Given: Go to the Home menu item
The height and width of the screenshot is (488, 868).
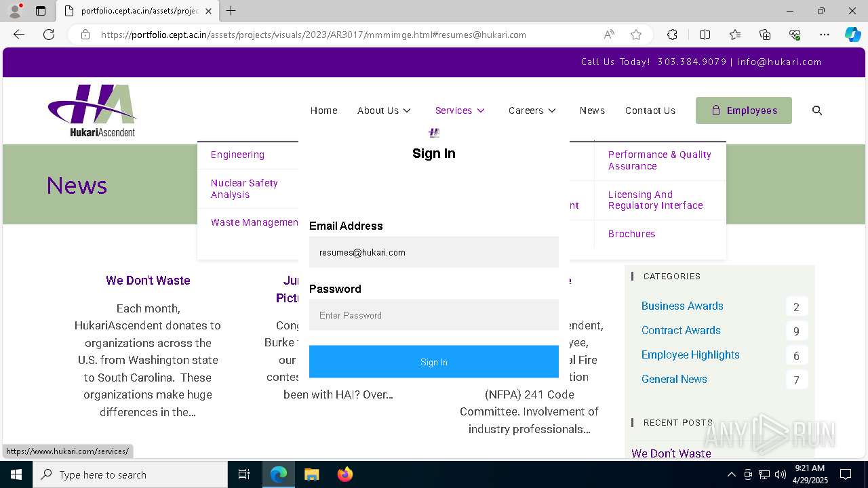Looking at the screenshot, I should pos(323,110).
